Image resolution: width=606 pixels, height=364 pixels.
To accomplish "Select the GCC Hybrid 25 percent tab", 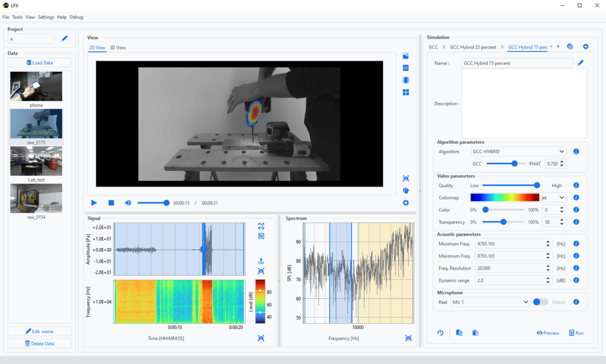I will tap(473, 47).
